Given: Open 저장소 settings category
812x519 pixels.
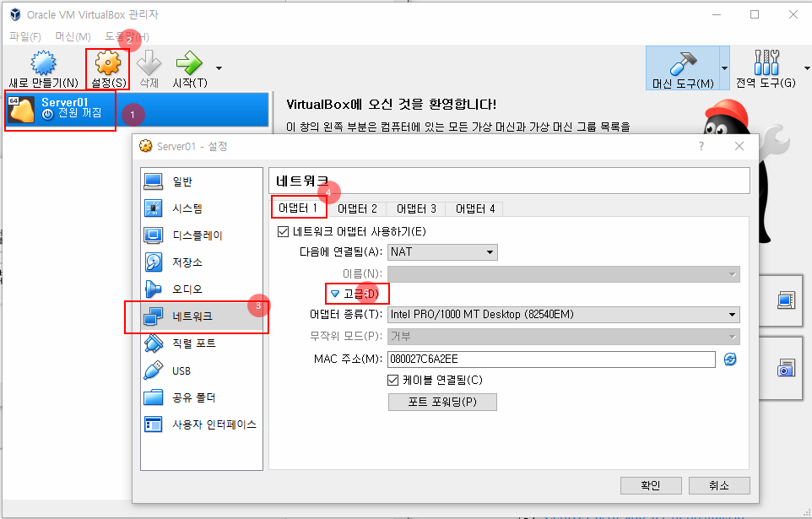Looking at the screenshot, I should 202,262.
